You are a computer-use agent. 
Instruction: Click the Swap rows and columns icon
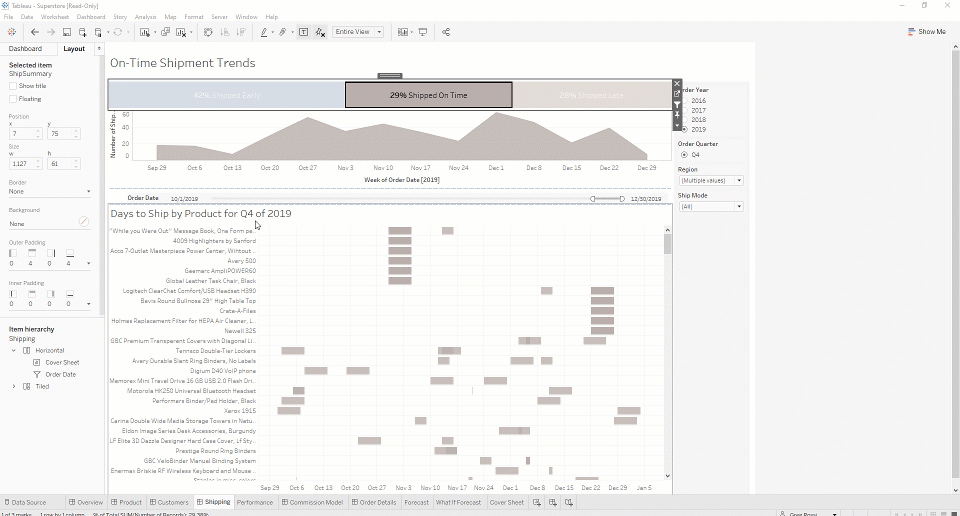point(208,32)
